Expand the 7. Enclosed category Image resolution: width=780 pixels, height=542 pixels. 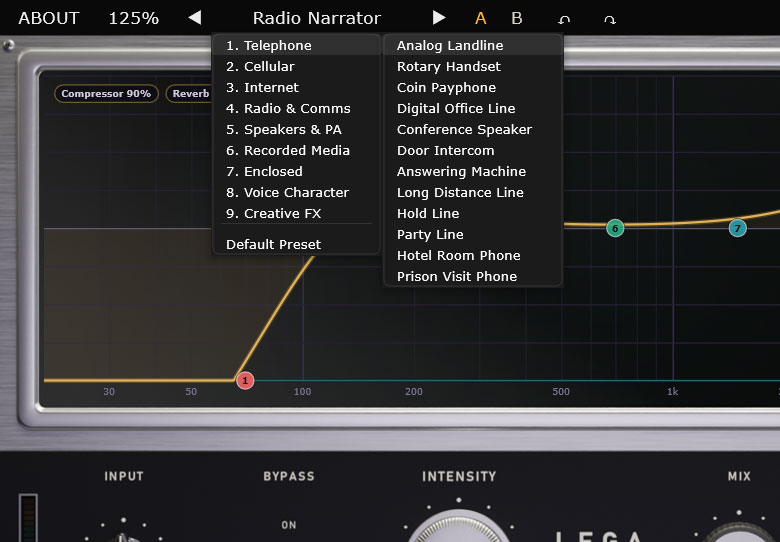tap(296, 171)
